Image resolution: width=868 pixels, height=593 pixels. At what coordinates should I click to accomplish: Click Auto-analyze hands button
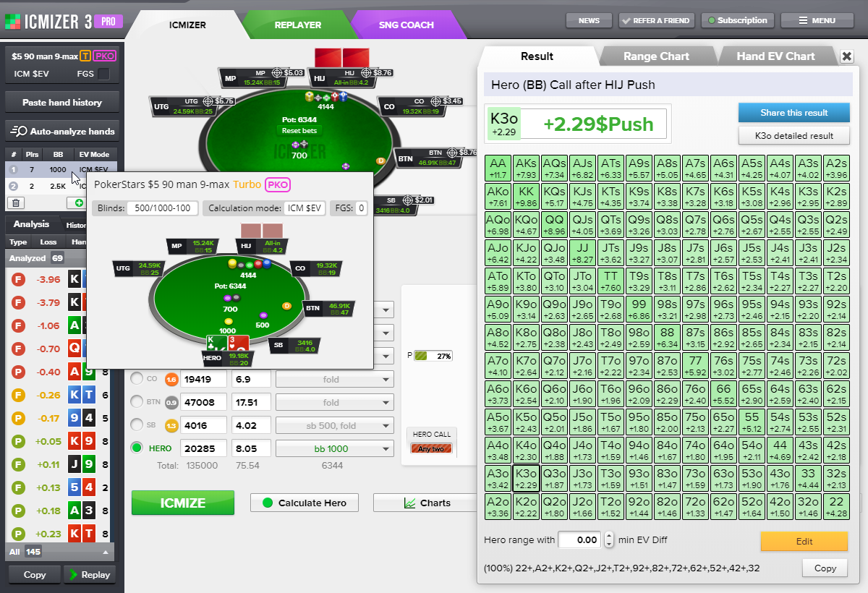pyautogui.click(x=61, y=132)
